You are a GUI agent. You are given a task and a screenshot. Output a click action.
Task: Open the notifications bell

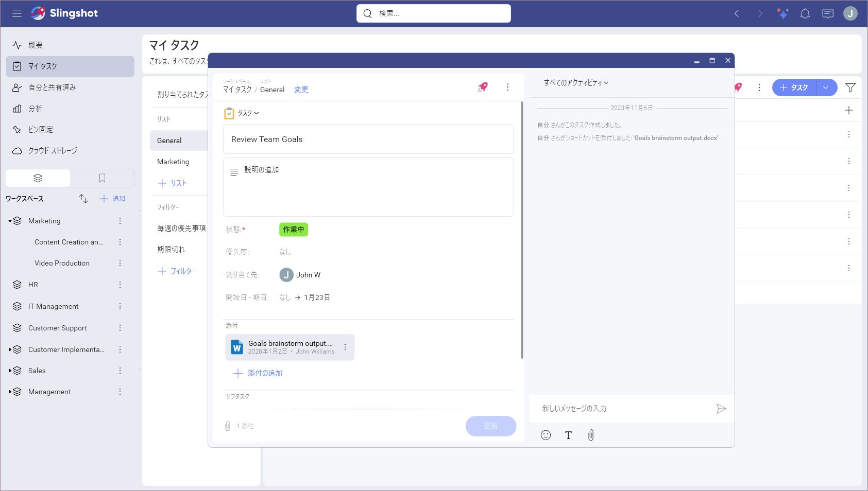point(805,13)
